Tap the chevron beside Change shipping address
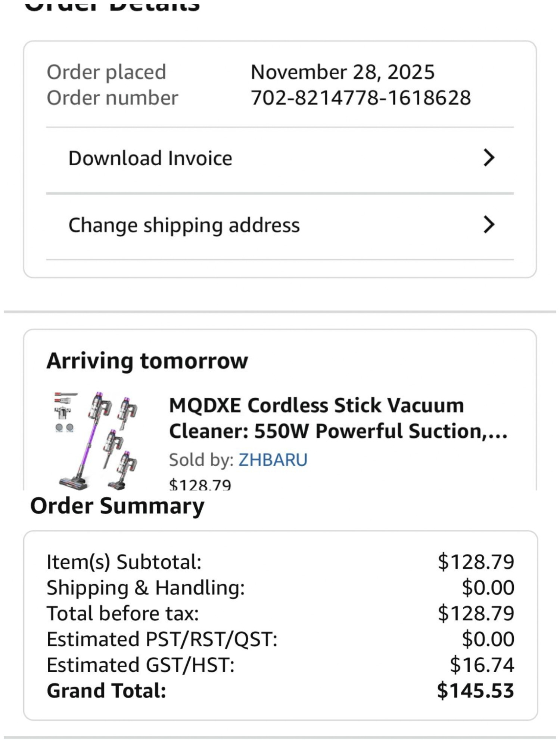 click(489, 225)
